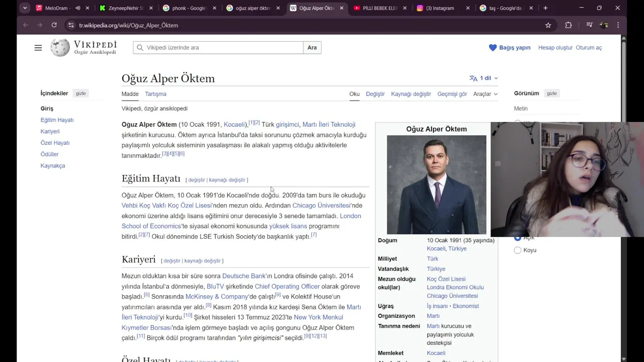Open Martı İleri Teknoloji link in intro
This screenshot has width=644, height=362.
click(x=329, y=125)
